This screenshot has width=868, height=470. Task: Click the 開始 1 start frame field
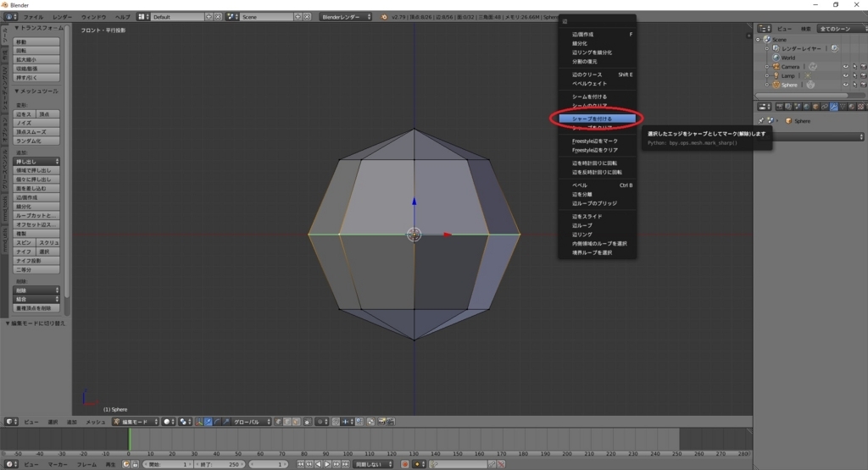[x=168, y=464]
